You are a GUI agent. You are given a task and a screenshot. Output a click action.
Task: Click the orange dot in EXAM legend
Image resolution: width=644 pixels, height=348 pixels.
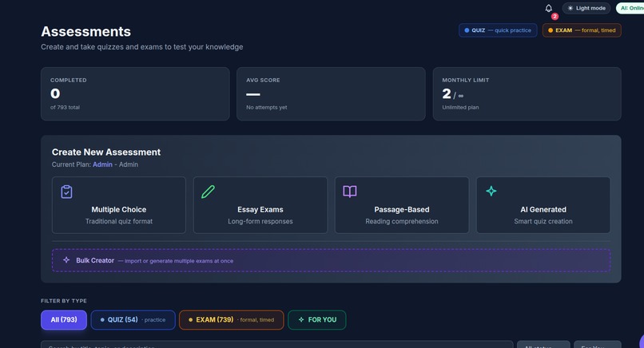551,30
